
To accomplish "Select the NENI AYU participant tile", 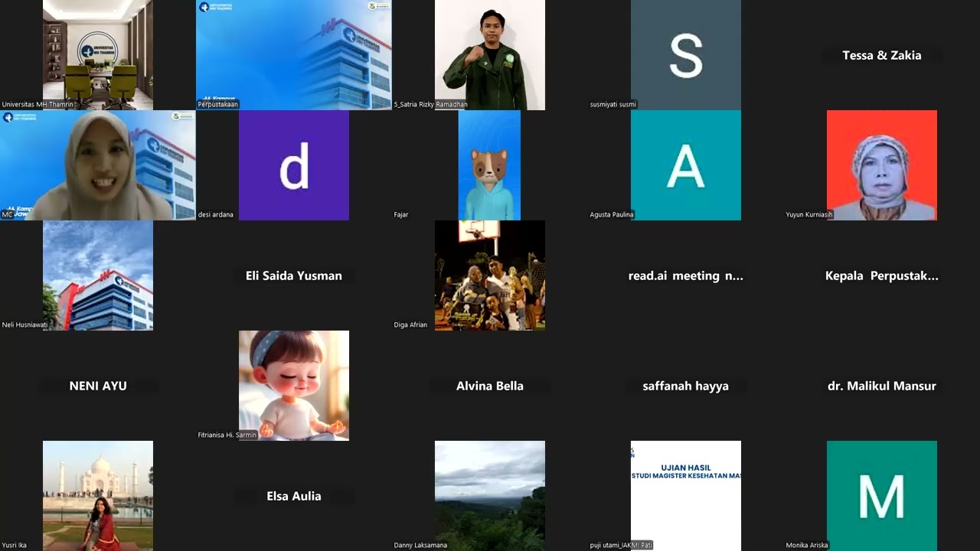I will tap(98, 386).
